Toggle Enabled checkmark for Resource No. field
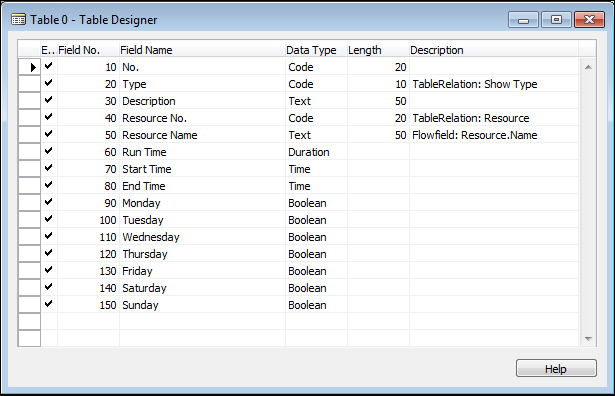This screenshot has width=615, height=396. click(49, 117)
